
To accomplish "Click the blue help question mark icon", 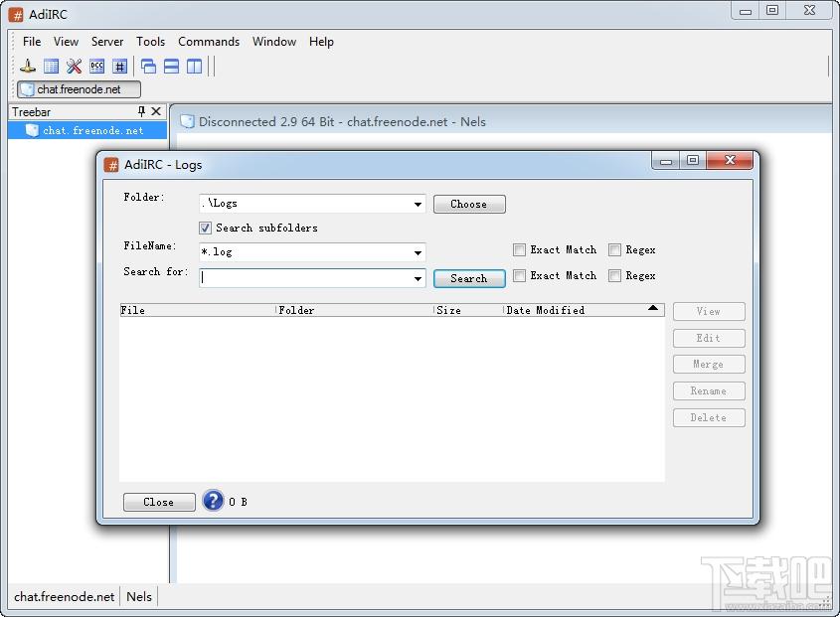I will click(x=213, y=501).
